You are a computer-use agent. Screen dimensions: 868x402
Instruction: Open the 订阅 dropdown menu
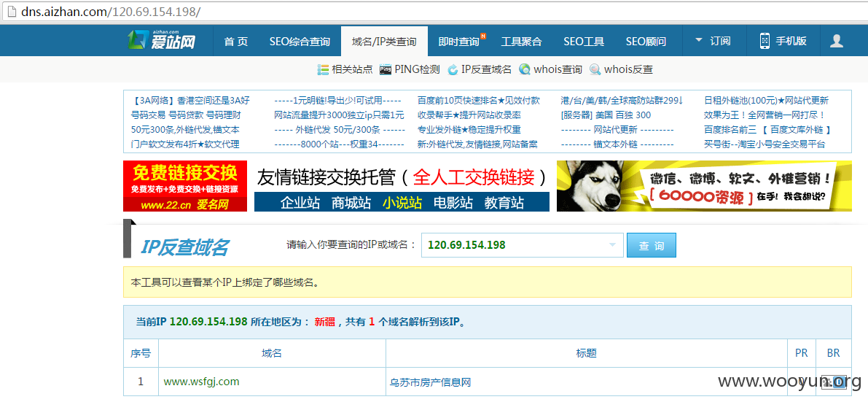(713, 41)
